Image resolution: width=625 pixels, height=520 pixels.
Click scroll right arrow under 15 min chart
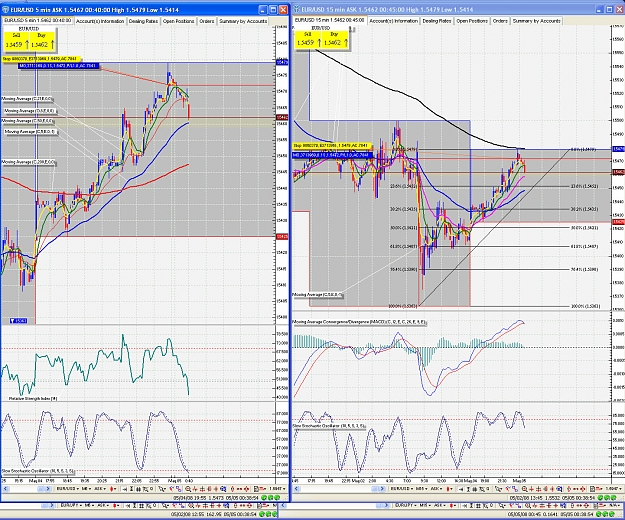(x=382, y=489)
